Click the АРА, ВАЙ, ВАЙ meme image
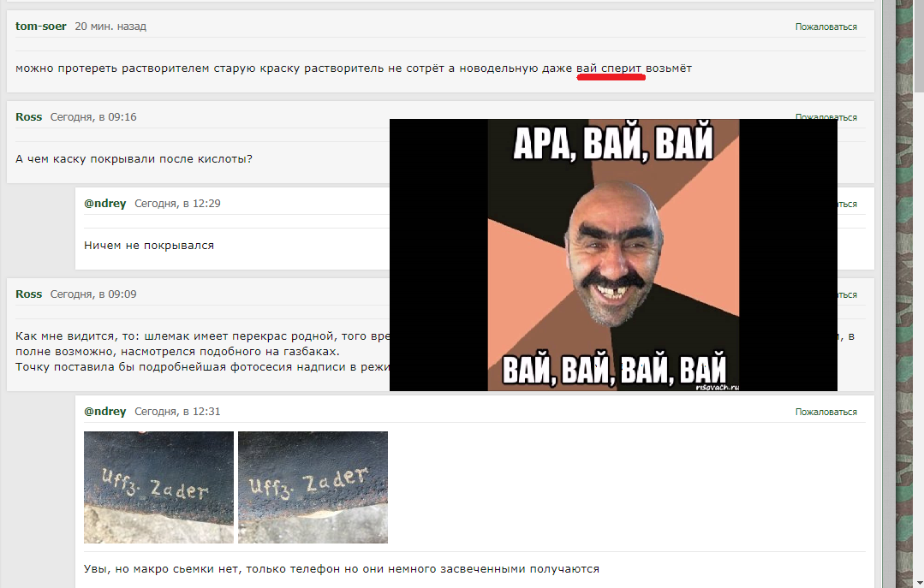The height and width of the screenshot is (588, 924). click(x=613, y=254)
